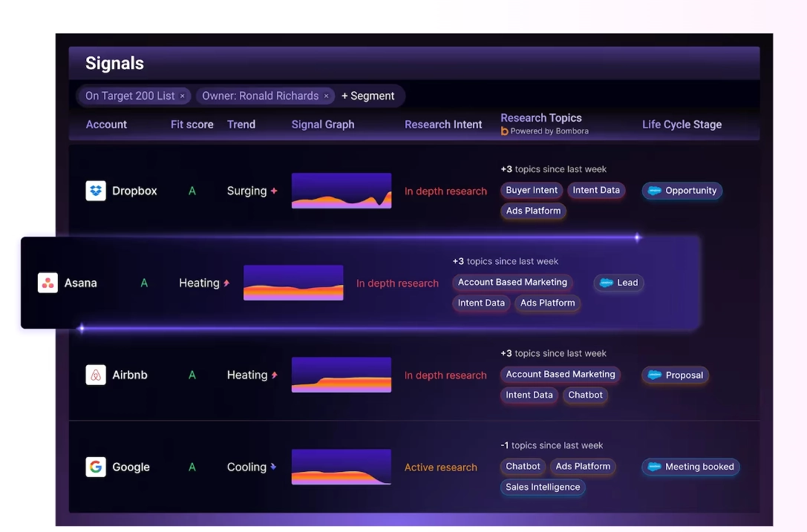Open Airbnb signal graph thumbnail

342,375
